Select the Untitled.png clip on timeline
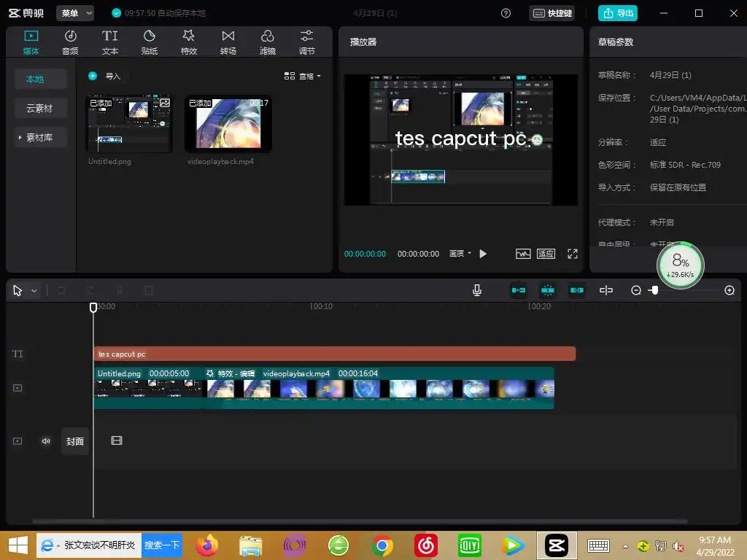Screen dimensions: 747x560 pyautogui.click(x=148, y=388)
